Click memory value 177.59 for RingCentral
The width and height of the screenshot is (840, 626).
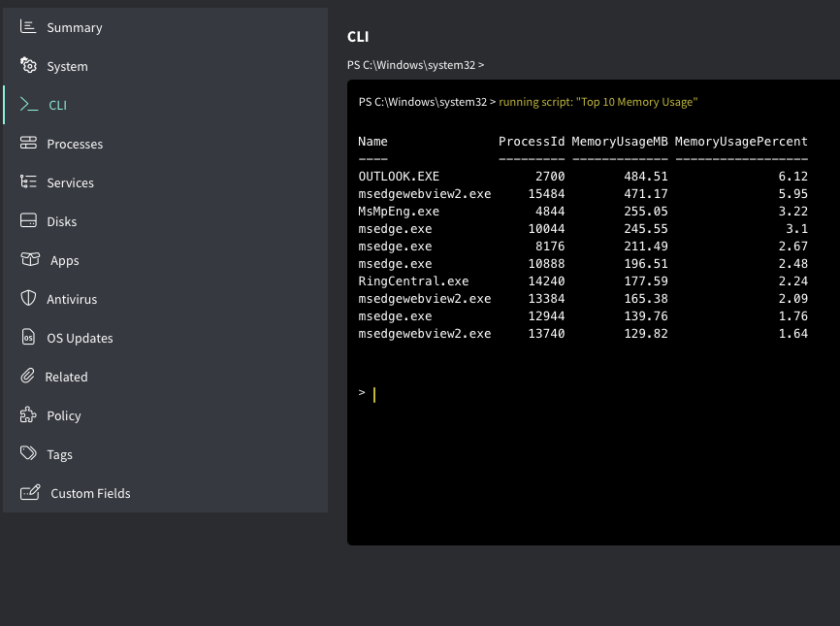pyautogui.click(x=646, y=281)
